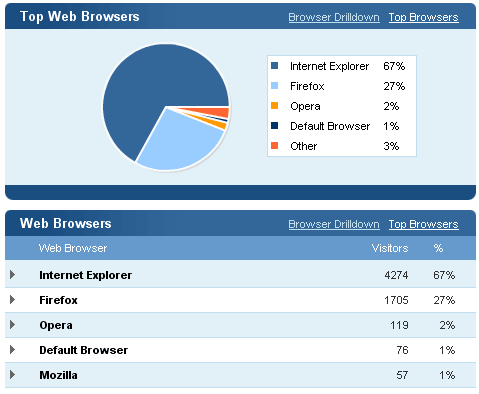Click the Internet Explorer legend color swatch
Viewport: 479px width, 394px height.
275,66
